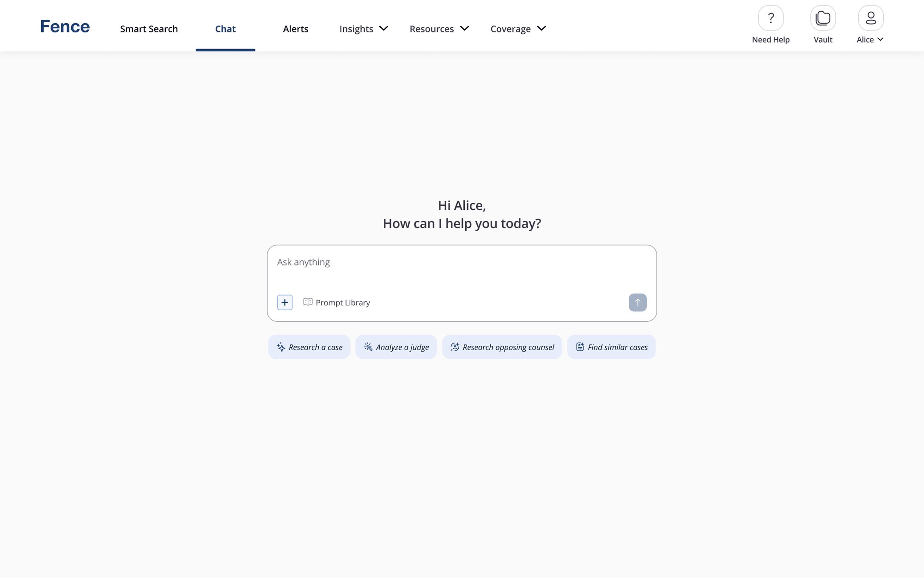Go to the Smart Search tab
The height and width of the screenshot is (578, 924).
[x=149, y=29]
